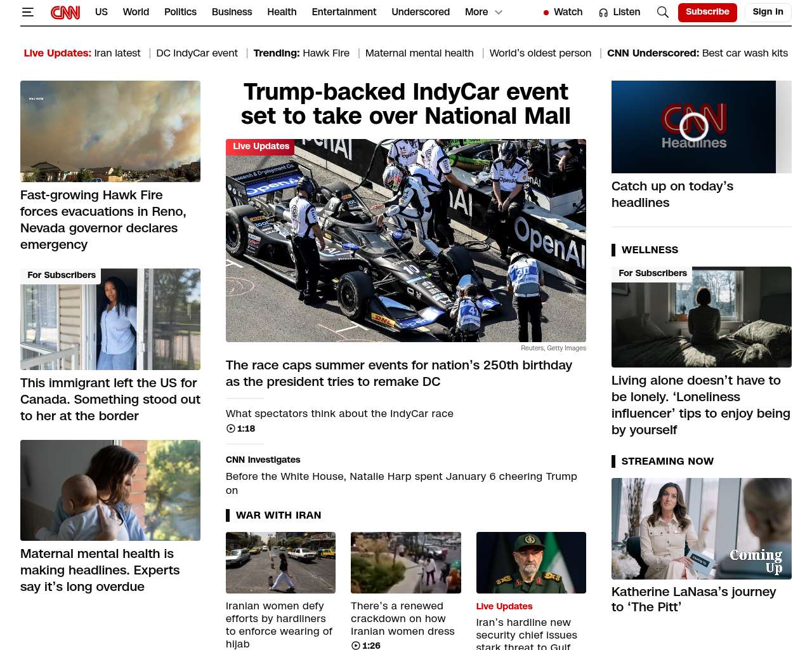
Task: Read Iranian women defy hardliners hijab story
Action: click(x=279, y=625)
